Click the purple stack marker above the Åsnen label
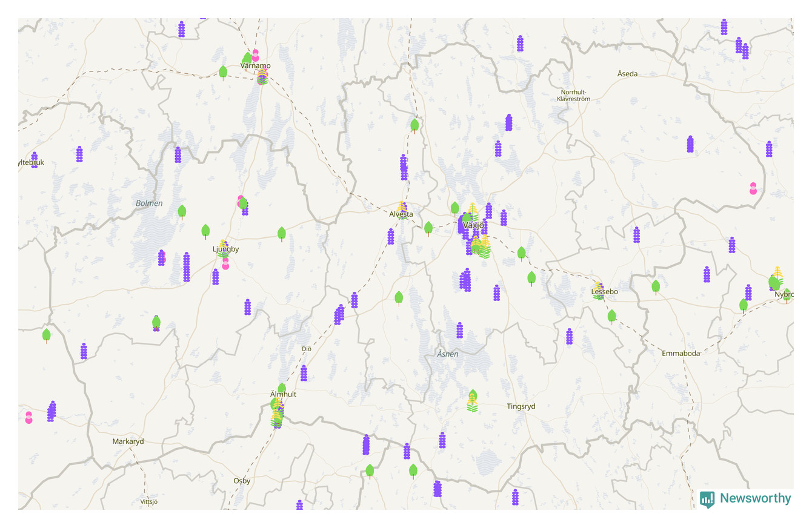812x528 pixels. coord(460,330)
